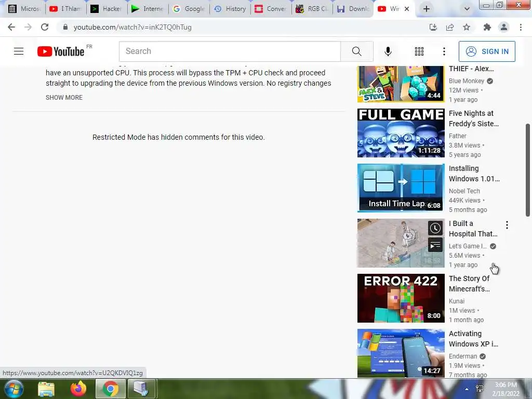Launch Firefox from the taskbar

click(78, 389)
